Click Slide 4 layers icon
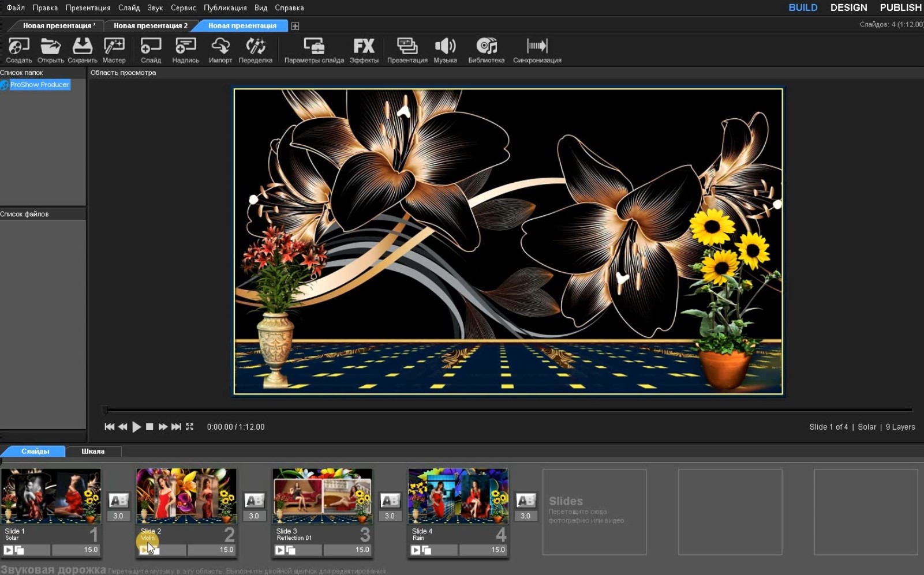 tap(427, 550)
